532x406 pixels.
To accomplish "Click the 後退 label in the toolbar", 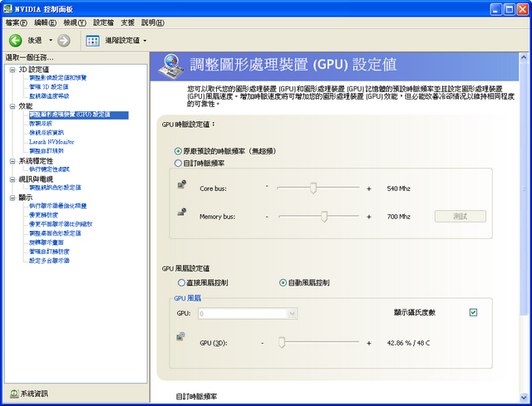I will (x=35, y=41).
